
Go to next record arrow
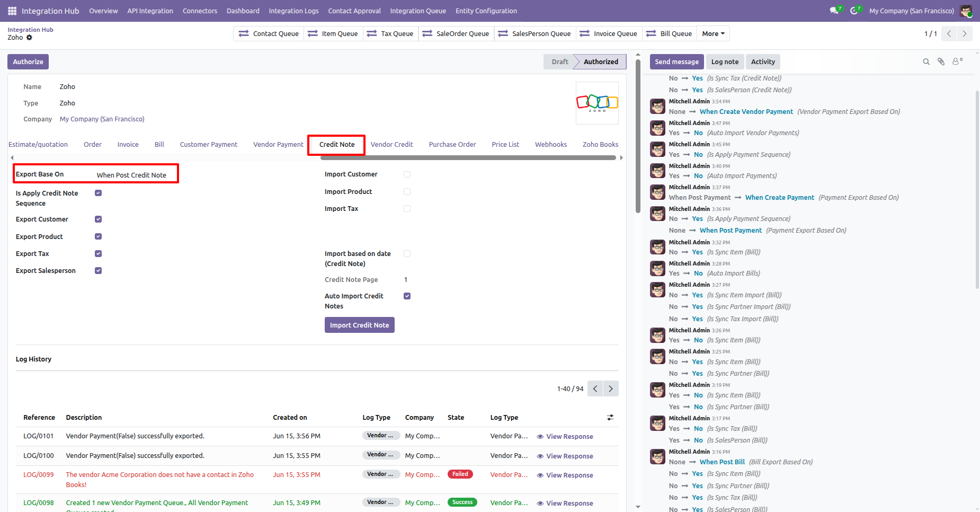(x=965, y=34)
